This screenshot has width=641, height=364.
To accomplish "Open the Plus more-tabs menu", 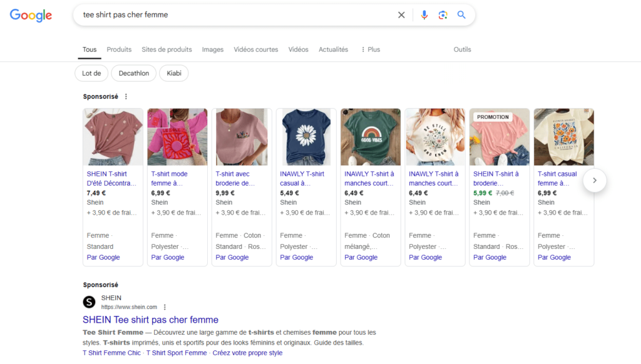I will click(x=371, y=49).
